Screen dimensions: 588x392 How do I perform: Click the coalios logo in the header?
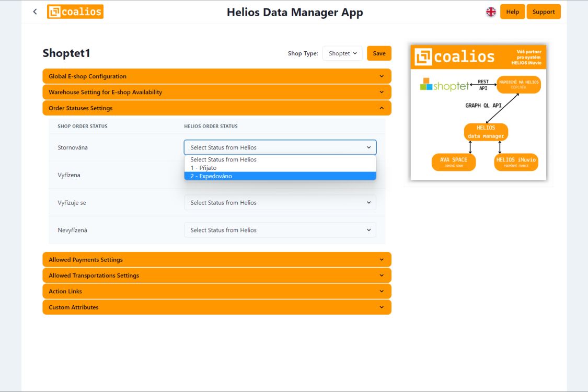(75, 11)
